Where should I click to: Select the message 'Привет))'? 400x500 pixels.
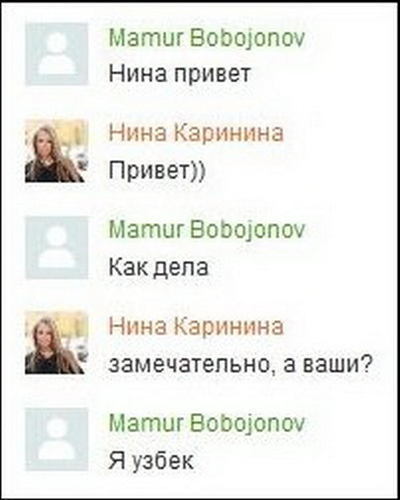[157, 171]
